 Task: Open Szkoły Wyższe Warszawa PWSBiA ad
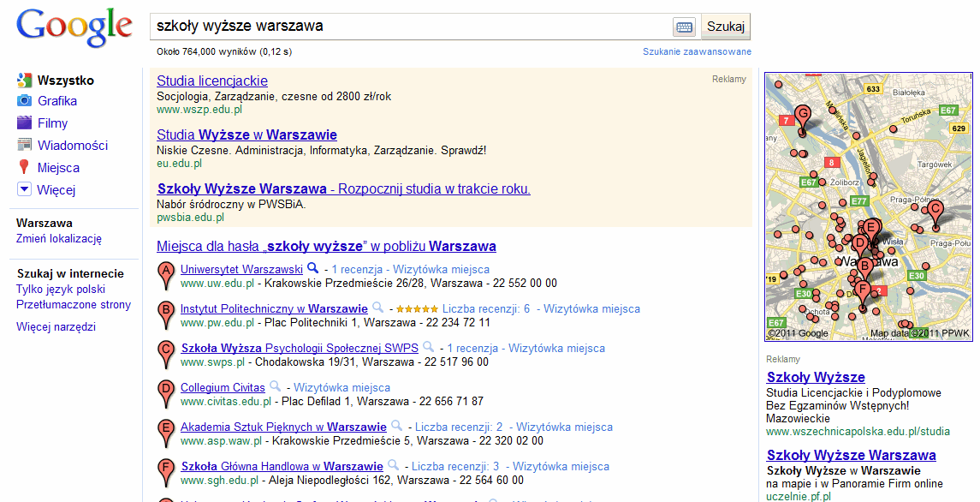pyautogui.click(x=344, y=188)
